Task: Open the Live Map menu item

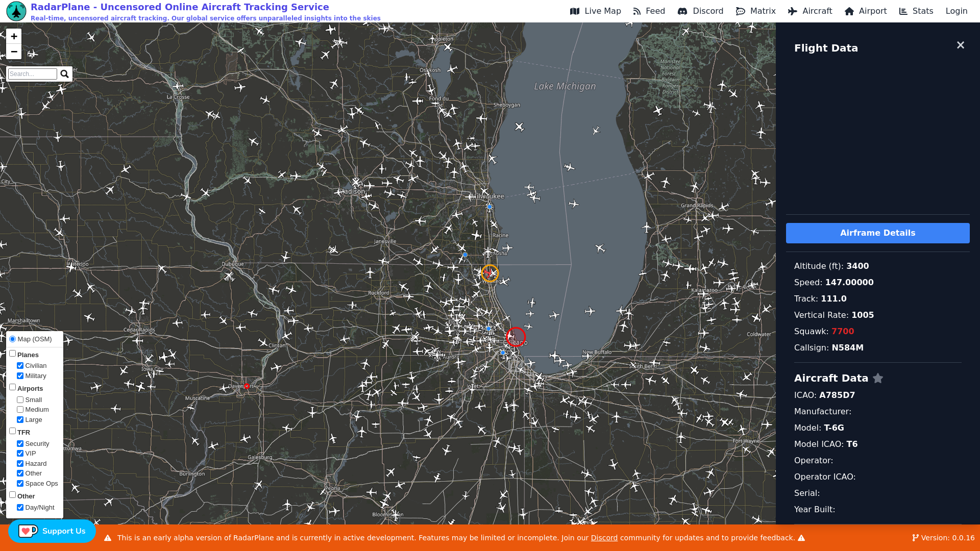Action: click(595, 11)
